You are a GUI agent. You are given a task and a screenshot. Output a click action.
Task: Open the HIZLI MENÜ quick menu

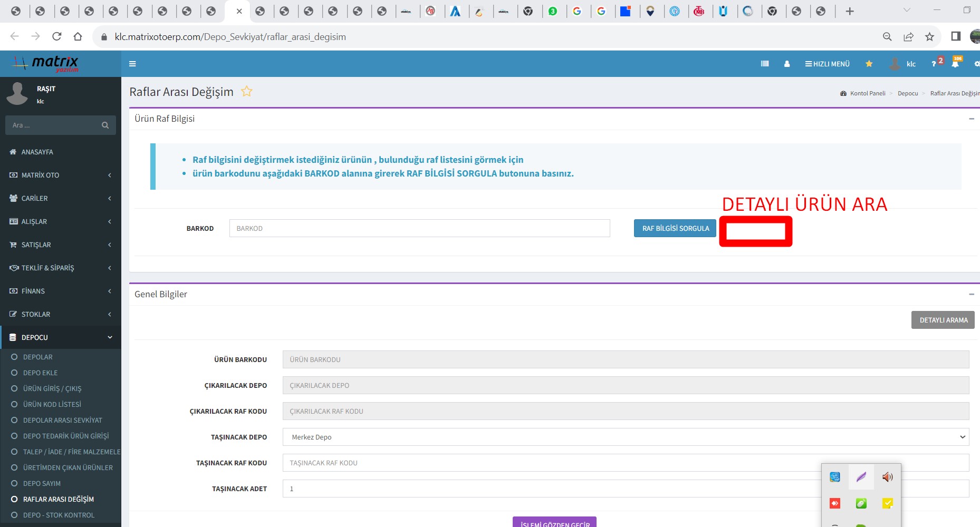pyautogui.click(x=827, y=64)
